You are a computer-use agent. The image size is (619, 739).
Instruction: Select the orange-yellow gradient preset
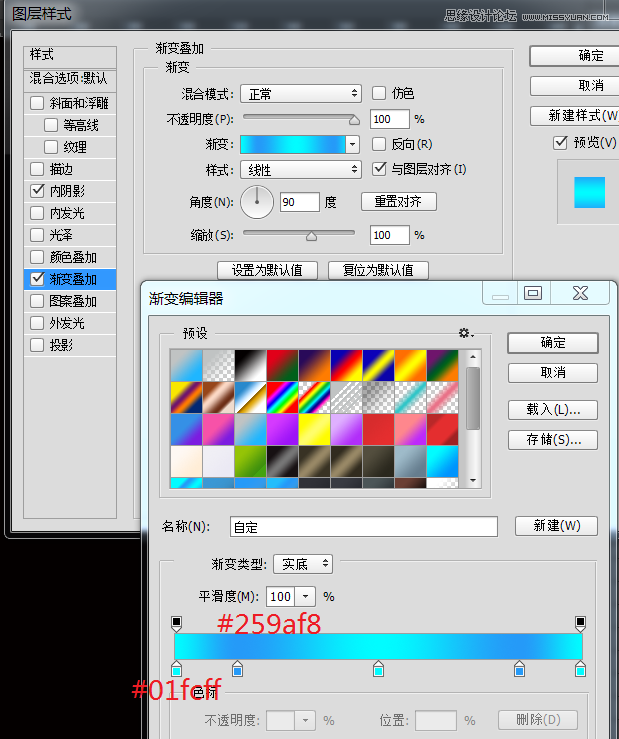[x=410, y=365]
